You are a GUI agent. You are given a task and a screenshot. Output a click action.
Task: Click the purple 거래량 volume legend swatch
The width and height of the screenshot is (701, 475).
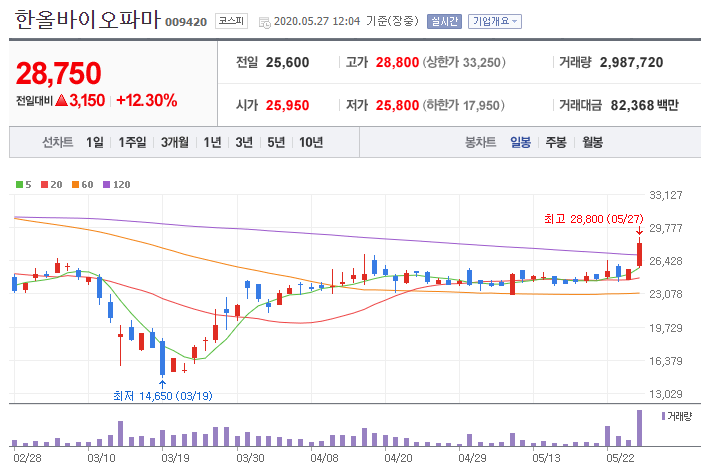663,416
